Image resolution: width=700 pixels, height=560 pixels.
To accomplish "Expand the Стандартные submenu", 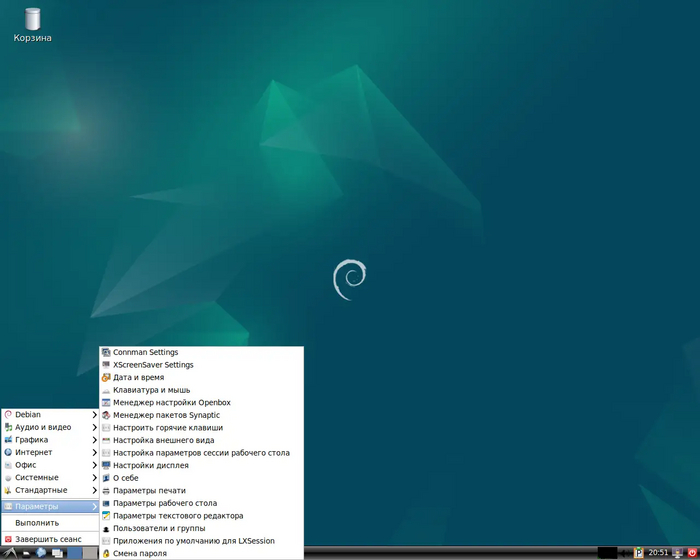I will tap(50, 490).
